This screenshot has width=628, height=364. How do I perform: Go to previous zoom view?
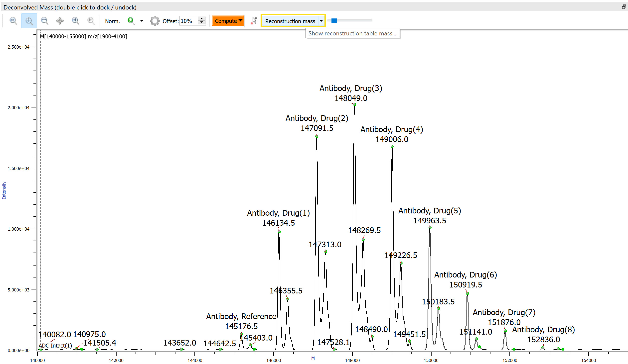pyautogui.click(x=75, y=21)
